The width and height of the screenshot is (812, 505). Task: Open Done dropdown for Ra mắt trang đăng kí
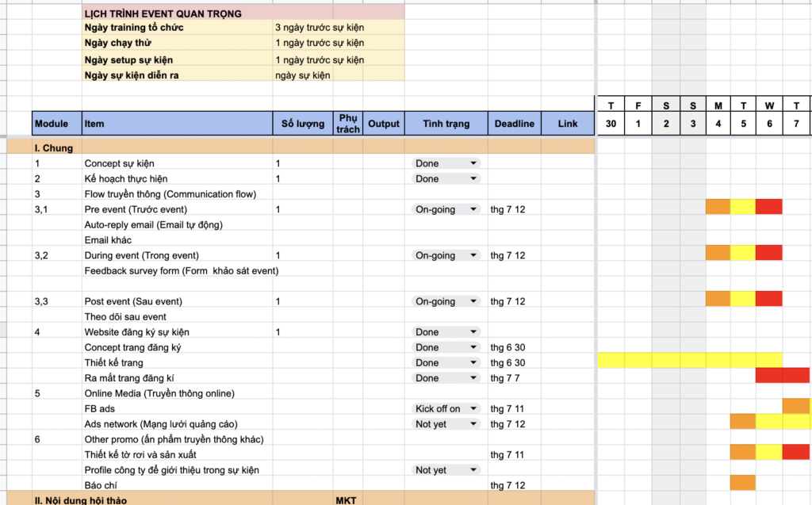click(473, 378)
